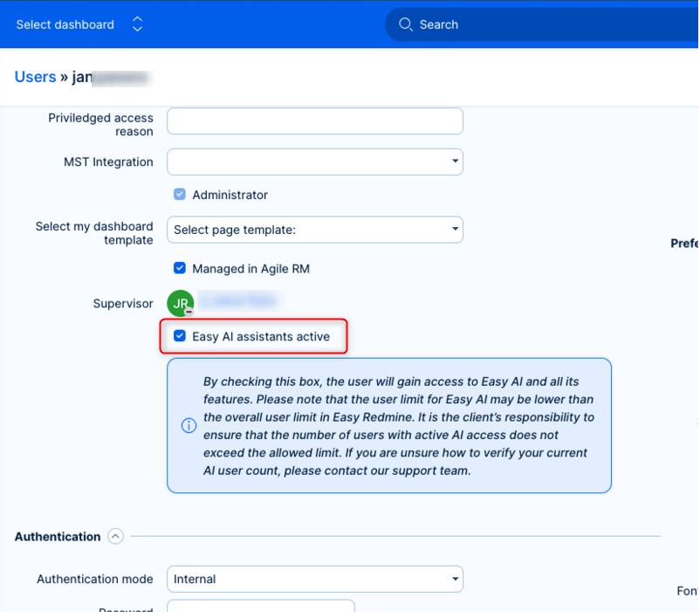Image resolution: width=700 pixels, height=612 pixels.
Task: Click the up-down chevron beside Select dashboard
Action: pos(137,24)
